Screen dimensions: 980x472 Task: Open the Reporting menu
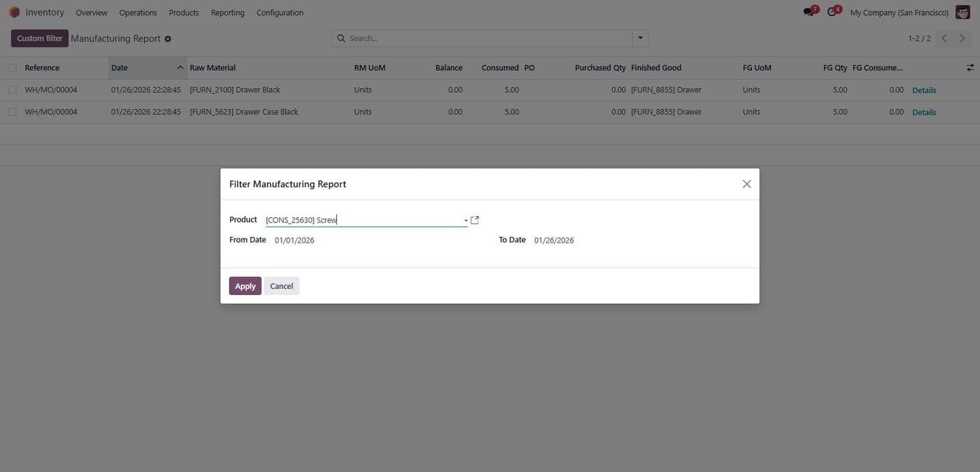pos(227,13)
